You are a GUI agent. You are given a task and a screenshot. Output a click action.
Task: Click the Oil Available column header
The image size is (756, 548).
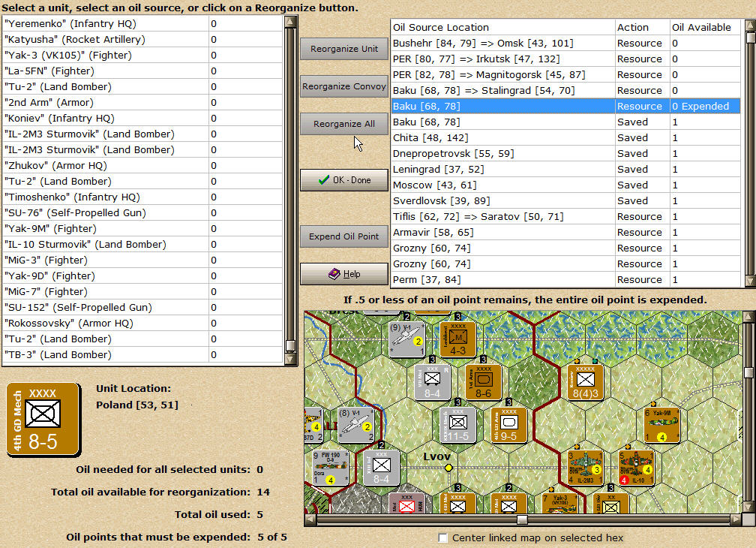click(x=705, y=28)
